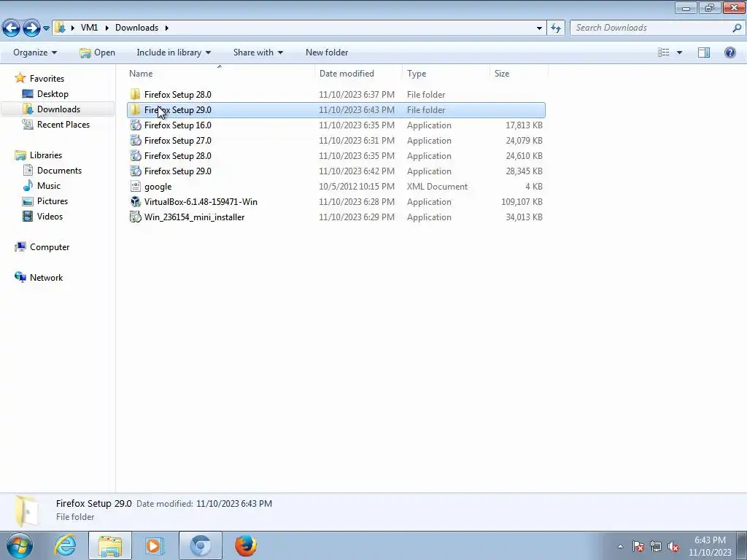
Task: Select Firefox Setup 16.0 application icon
Action: pyautogui.click(x=135, y=125)
